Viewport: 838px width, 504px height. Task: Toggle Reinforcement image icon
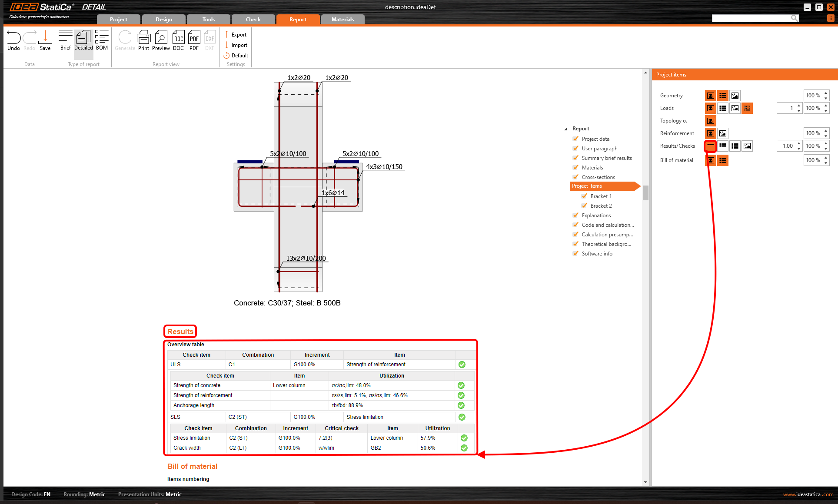[723, 133]
